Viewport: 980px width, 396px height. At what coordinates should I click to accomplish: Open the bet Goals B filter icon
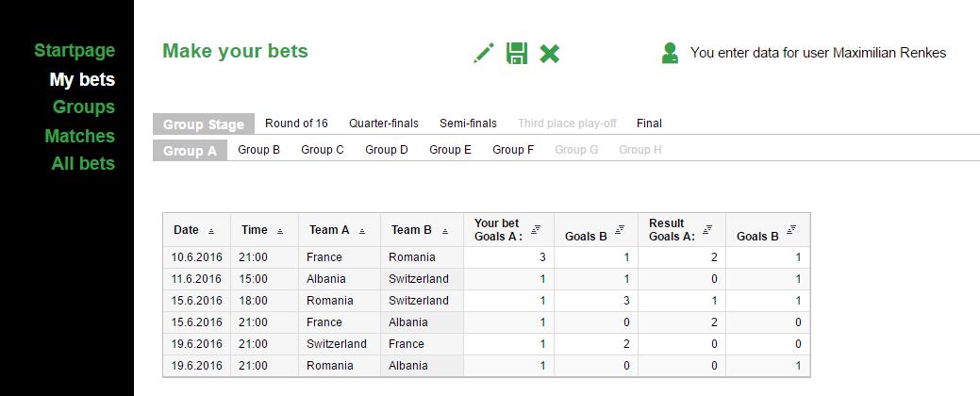(x=620, y=229)
